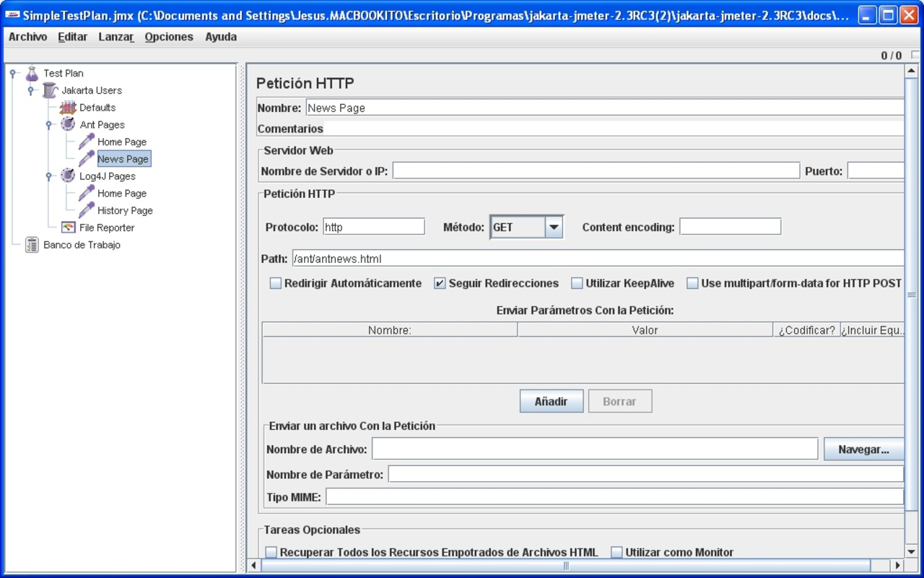Open the Archivo menu

[27, 37]
